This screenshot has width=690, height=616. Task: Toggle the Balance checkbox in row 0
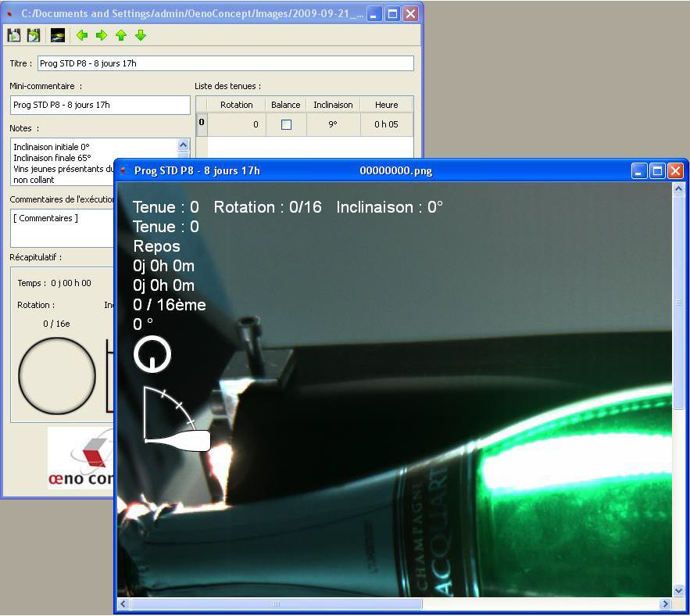click(286, 124)
